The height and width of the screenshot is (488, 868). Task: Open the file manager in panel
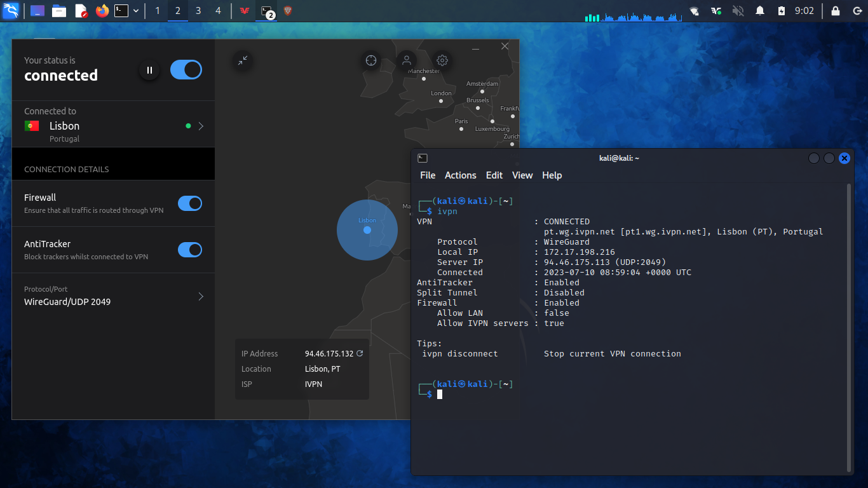coord(59,11)
